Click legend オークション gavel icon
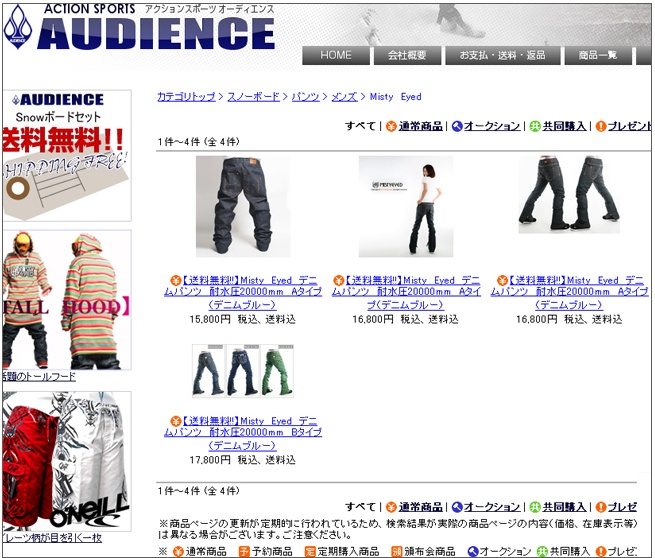 pos(473,551)
